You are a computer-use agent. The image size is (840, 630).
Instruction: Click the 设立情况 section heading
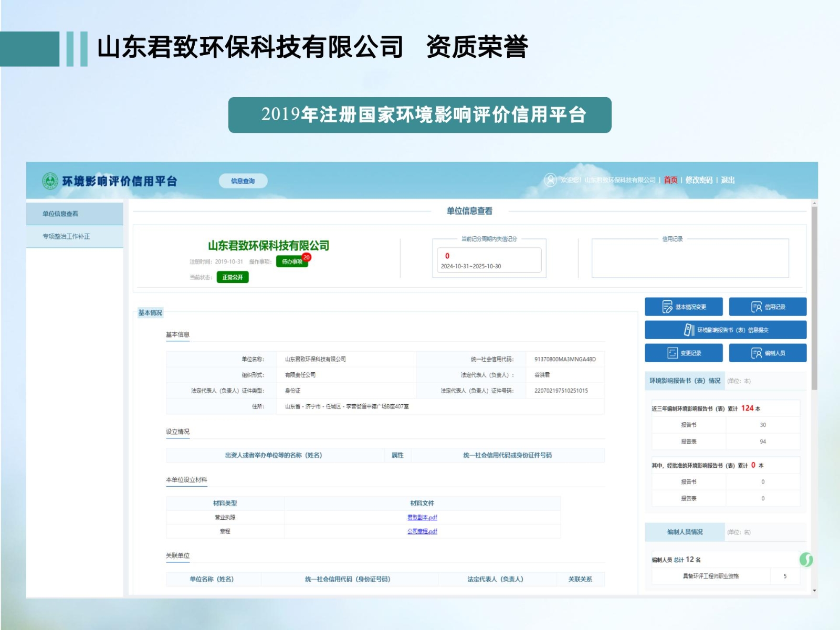(177, 432)
